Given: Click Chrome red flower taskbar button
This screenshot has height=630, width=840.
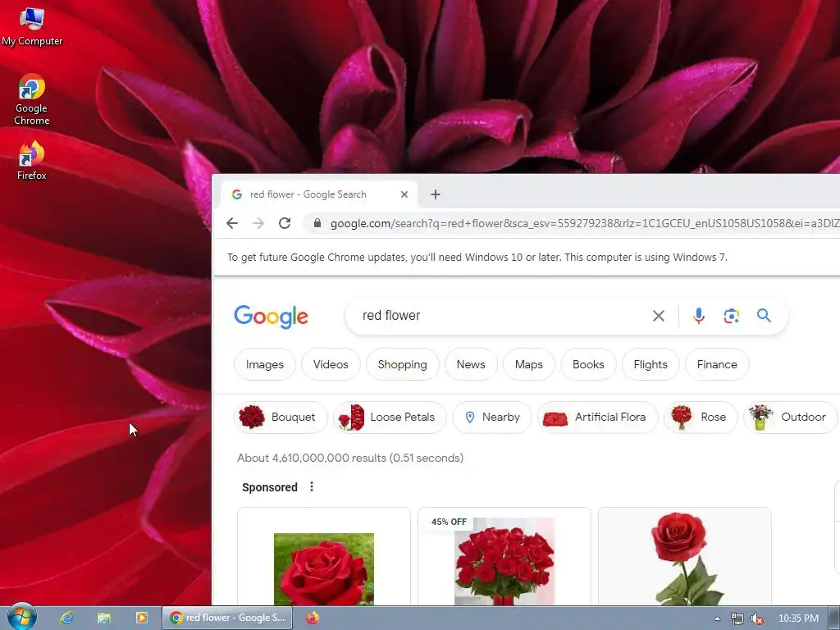Looking at the screenshot, I should (x=227, y=618).
